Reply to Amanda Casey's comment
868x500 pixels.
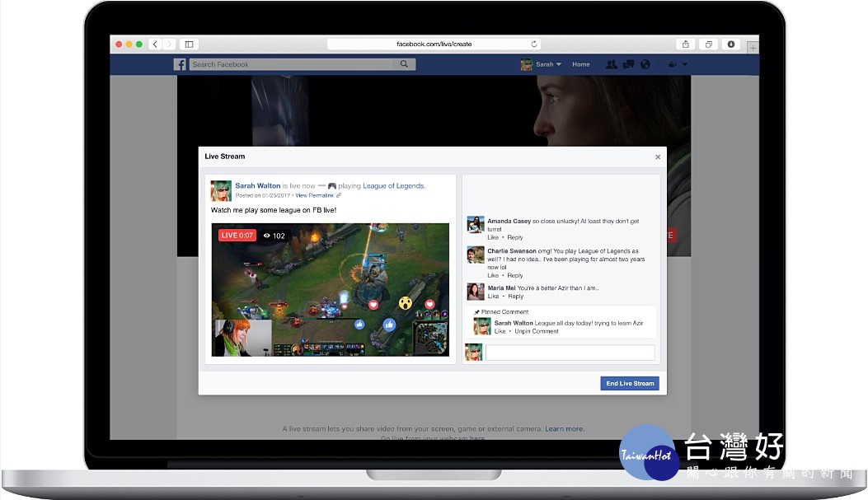[515, 237]
